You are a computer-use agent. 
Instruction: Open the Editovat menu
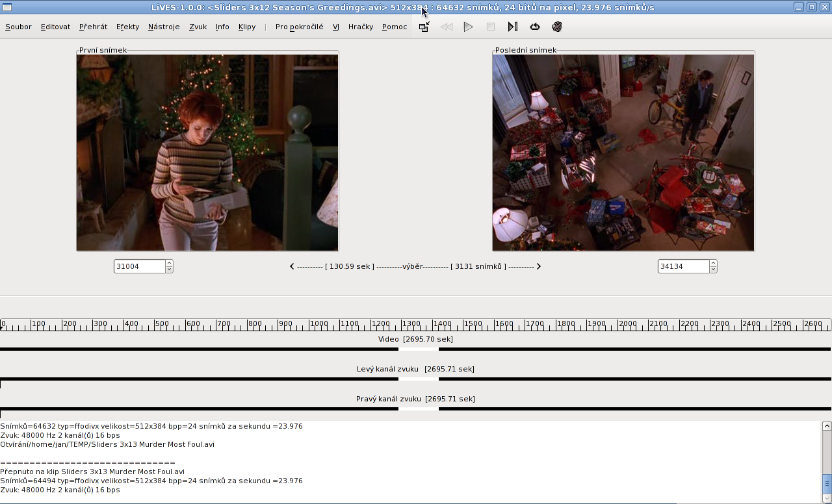tap(55, 27)
